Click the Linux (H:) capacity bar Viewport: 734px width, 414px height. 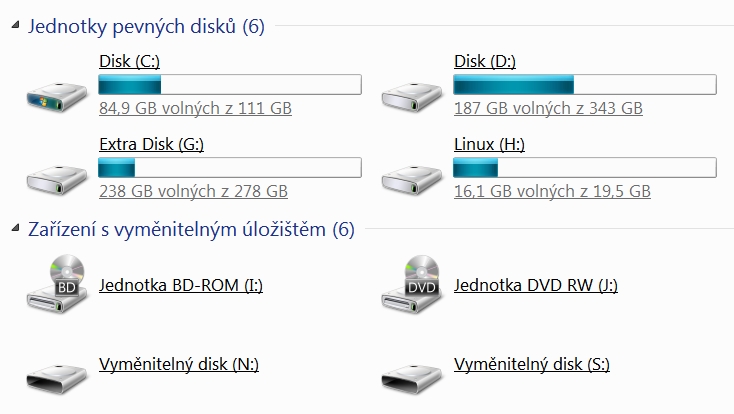coord(584,167)
